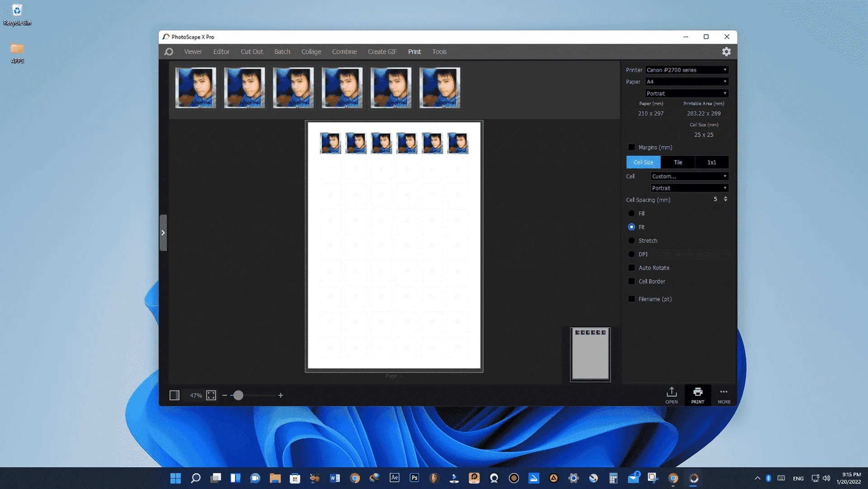
Task: Open Task View in taskbar
Action: tap(216, 478)
